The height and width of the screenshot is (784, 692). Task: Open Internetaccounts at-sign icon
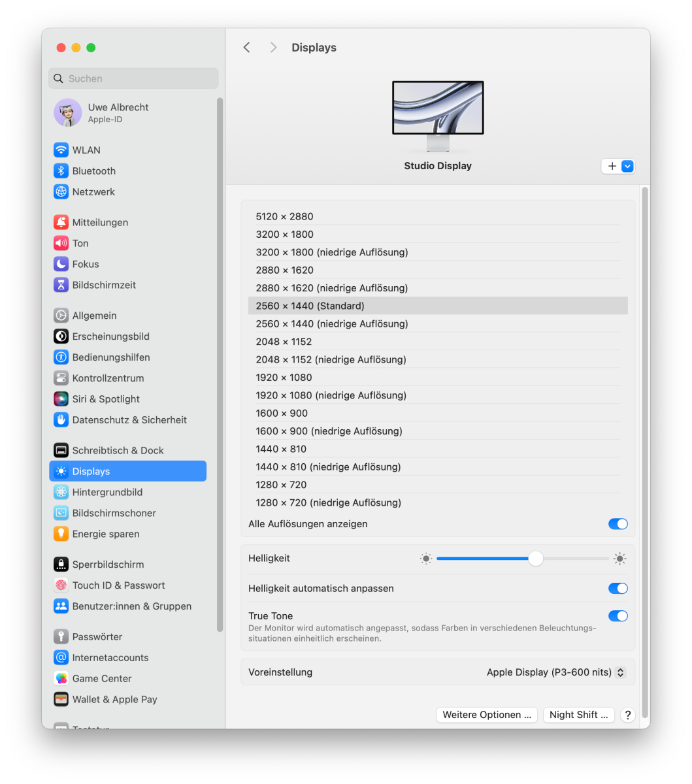click(61, 658)
